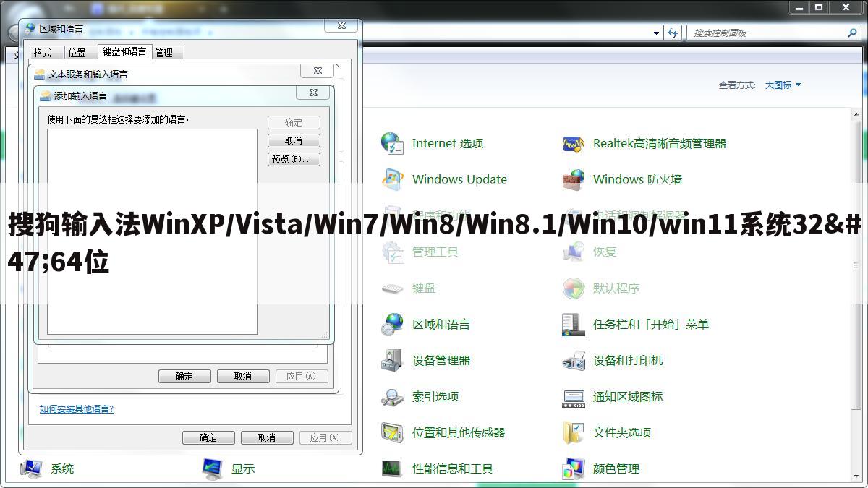Click 取消 in 文本服务和输入语言 dialog

(x=243, y=376)
